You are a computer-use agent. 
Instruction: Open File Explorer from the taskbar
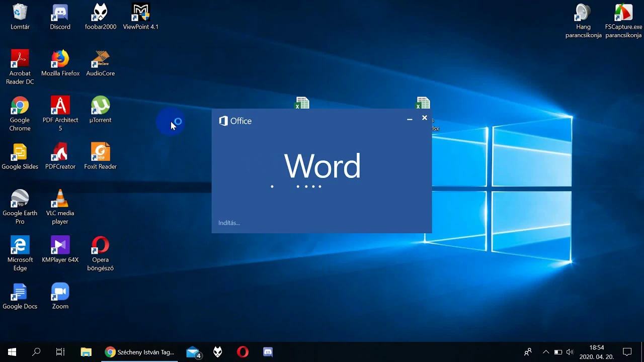tap(86, 352)
